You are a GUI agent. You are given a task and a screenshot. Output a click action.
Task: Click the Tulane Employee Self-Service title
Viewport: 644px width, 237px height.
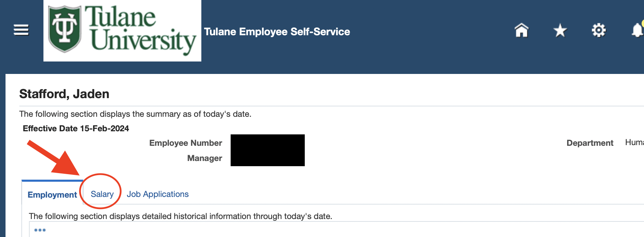point(277,31)
